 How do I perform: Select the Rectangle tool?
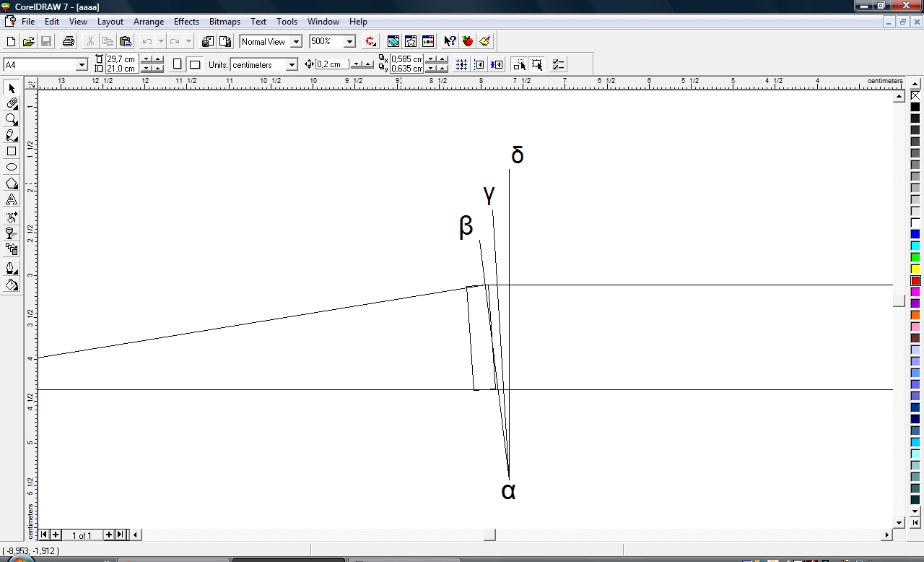(x=12, y=152)
